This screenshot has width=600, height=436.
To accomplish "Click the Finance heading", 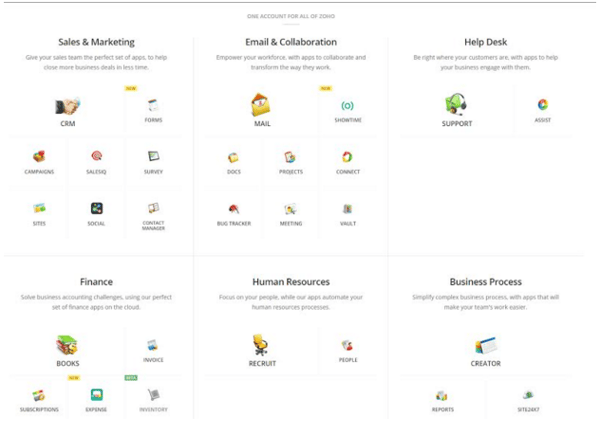I will (96, 282).
